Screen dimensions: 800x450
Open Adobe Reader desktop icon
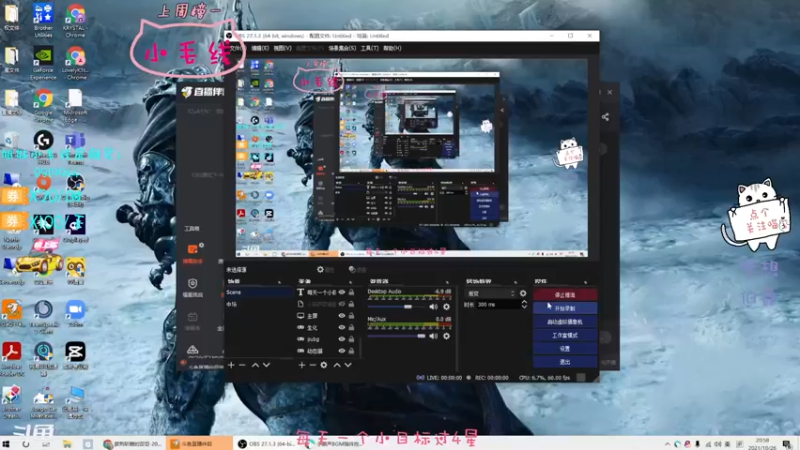click(x=12, y=359)
